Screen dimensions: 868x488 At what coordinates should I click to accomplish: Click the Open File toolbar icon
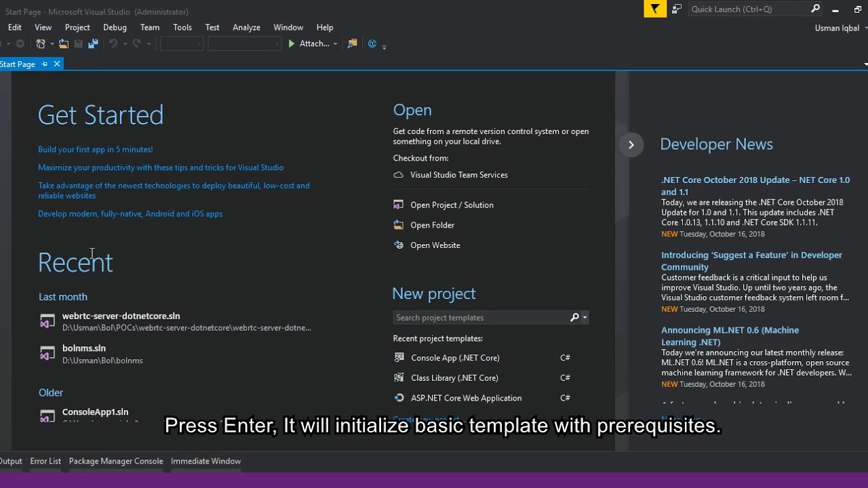(x=63, y=43)
